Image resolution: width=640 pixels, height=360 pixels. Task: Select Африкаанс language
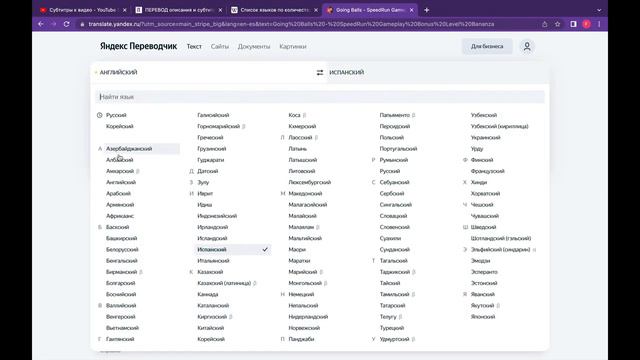pos(120,216)
